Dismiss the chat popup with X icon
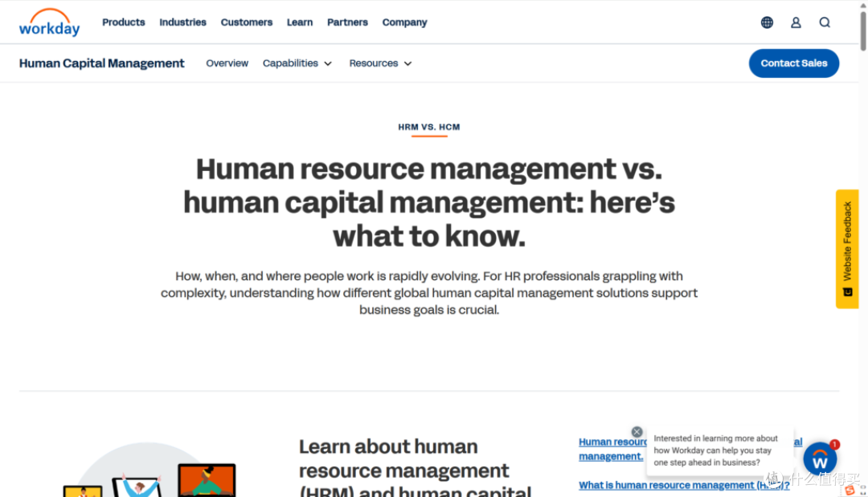 tap(637, 432)
